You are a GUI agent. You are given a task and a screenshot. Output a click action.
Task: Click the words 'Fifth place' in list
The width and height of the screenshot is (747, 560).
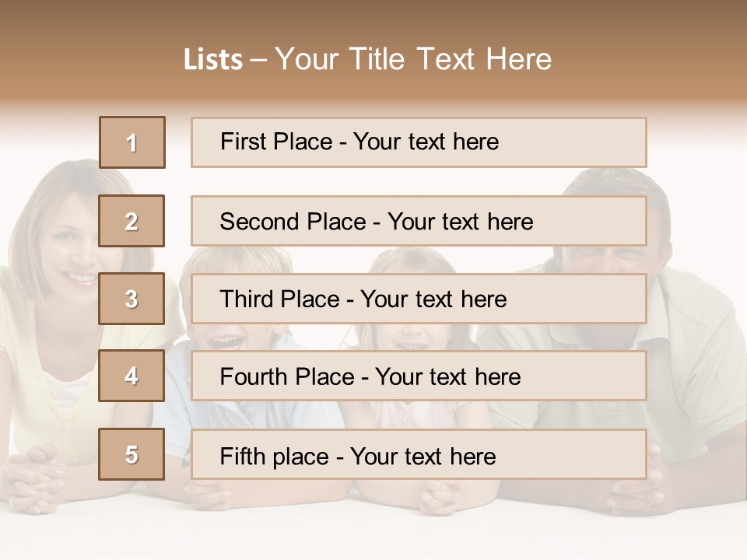[275, 457]
